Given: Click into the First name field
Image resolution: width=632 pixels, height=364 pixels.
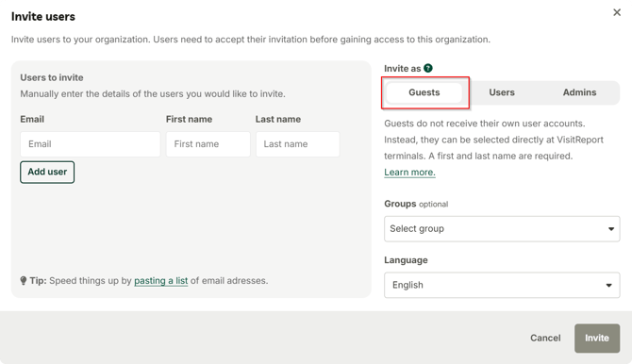Looking at the screenshot, I should click(x=208, y=144).
